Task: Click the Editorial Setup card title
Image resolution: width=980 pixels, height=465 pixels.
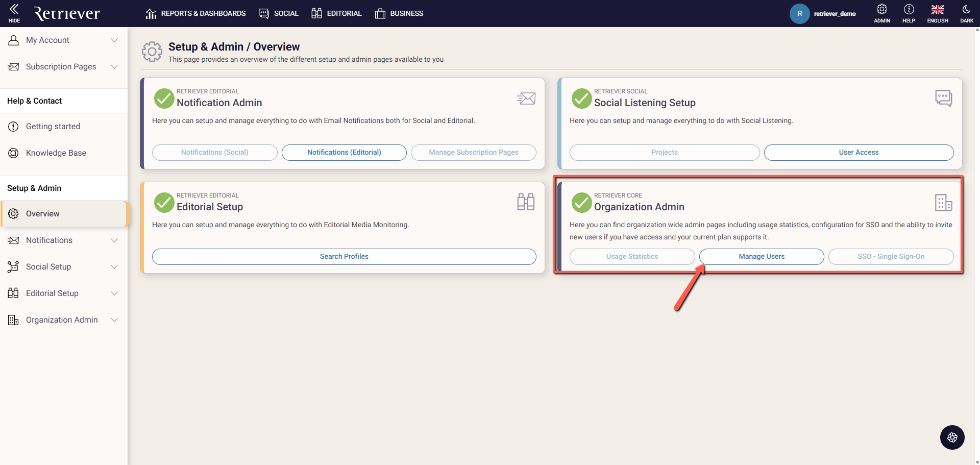Action: pyautogui.click(x=210, y=207)
